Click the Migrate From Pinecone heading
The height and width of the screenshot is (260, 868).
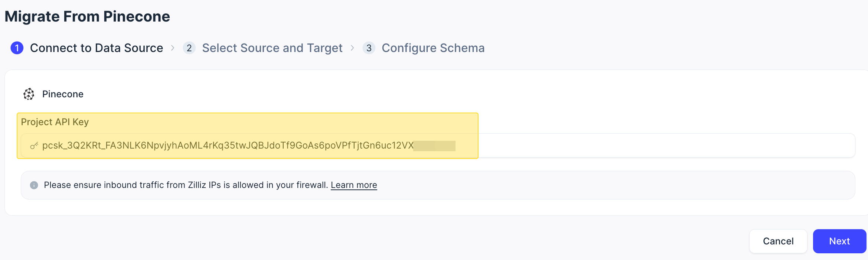pos(87,16)
